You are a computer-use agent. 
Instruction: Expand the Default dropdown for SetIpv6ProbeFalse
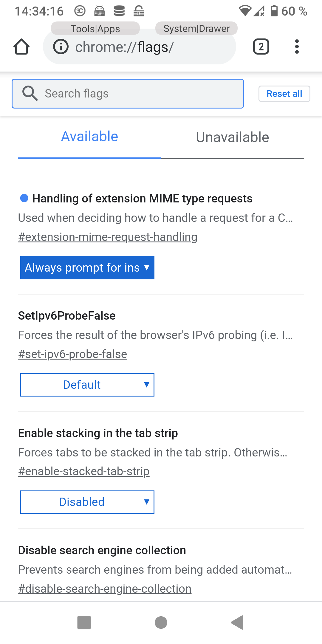pyautogui.click(x=87, y=385)
